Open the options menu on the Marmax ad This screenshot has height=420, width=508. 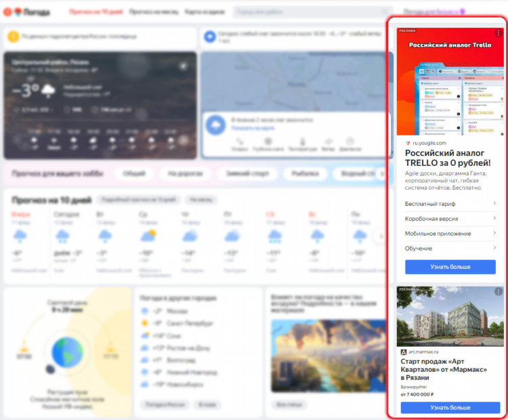point(499,292)
